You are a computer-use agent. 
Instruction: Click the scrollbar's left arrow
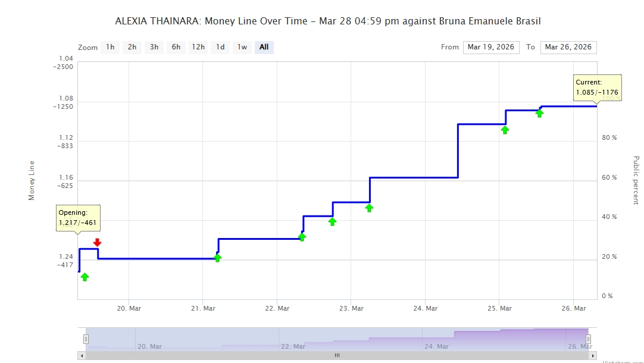(81, 356)
